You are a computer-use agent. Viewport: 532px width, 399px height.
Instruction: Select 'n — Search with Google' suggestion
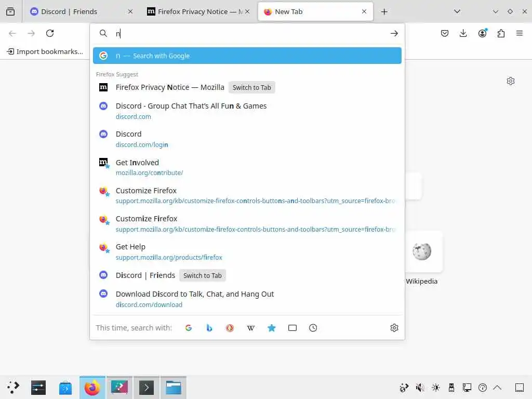pyautogui.click(x=247, y=56)
